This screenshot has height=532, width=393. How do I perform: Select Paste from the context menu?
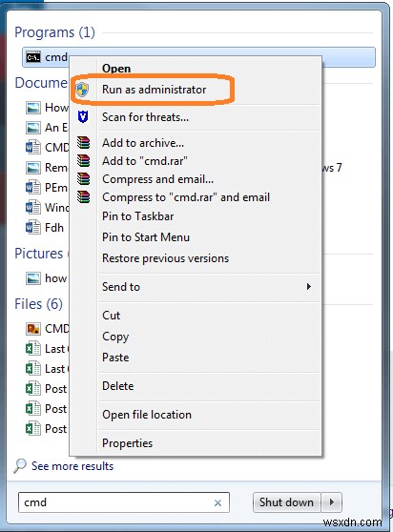(x=115, y=358)
